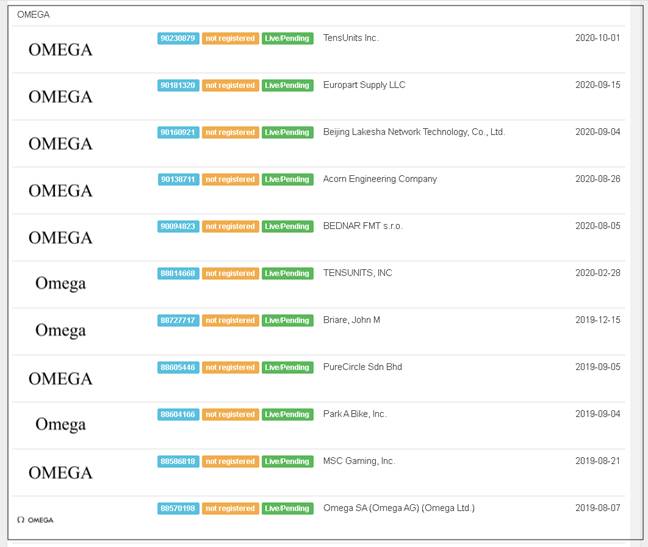Click the 'not registered' badge for PureCircle Sdn Bhd

pyautogui.click(x=231, y=368)
